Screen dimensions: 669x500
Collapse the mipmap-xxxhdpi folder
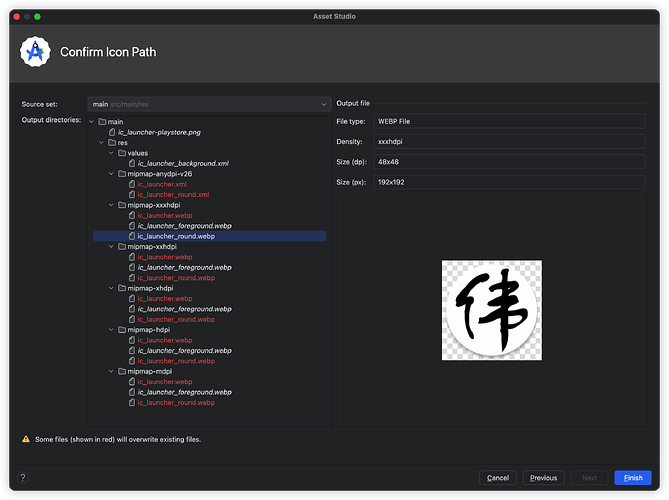pyautogui.click(x=111, y=205)
